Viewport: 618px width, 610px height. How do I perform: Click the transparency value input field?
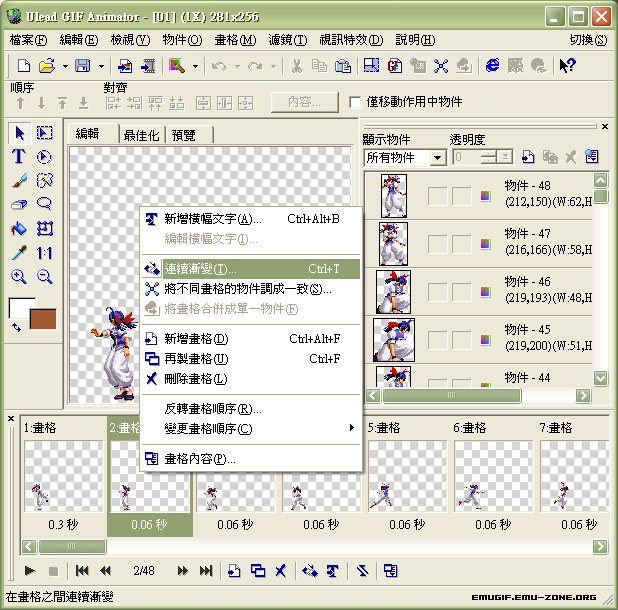pos(467,157)
